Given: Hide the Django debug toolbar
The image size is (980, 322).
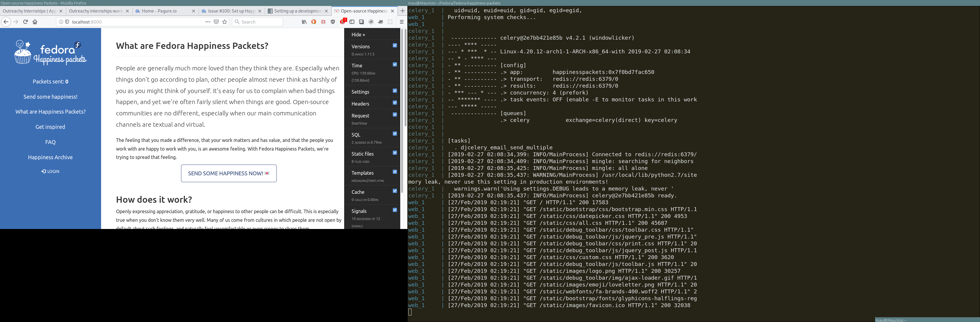Looking at the screenshot, I should click(x=358, y=35).
